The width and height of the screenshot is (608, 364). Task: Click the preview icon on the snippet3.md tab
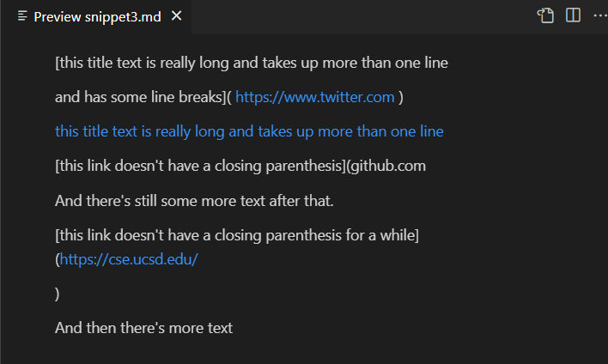22,16
